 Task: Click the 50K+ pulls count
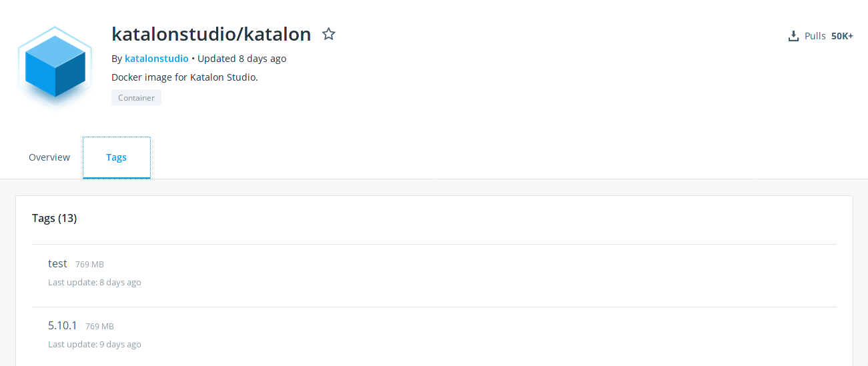(842, 36)
